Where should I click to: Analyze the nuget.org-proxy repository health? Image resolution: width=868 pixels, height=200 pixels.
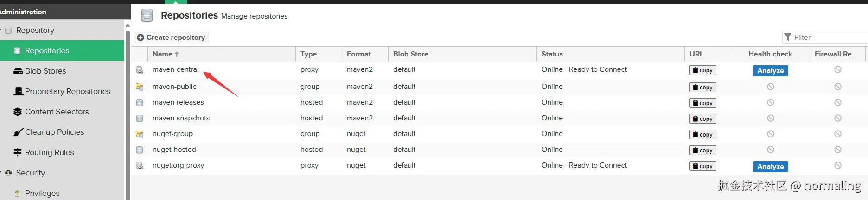pyautogui.click(x=770, y=167)
